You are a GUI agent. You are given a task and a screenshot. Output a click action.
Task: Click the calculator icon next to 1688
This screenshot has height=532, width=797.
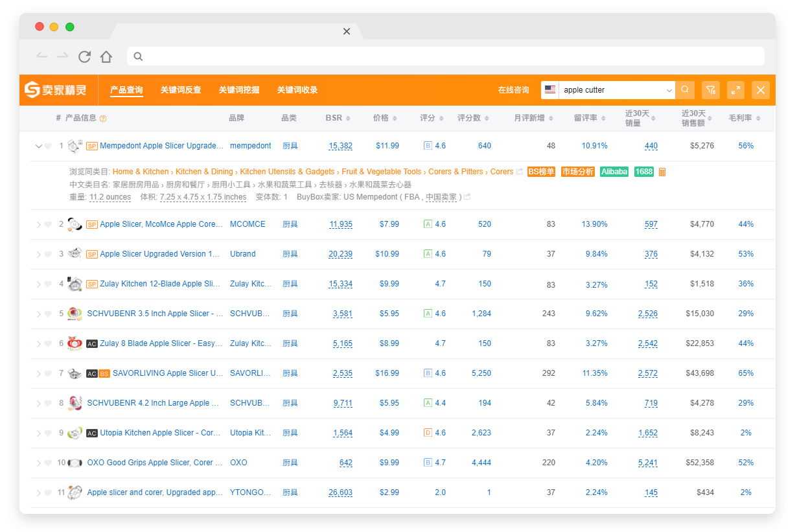[662, 172]
